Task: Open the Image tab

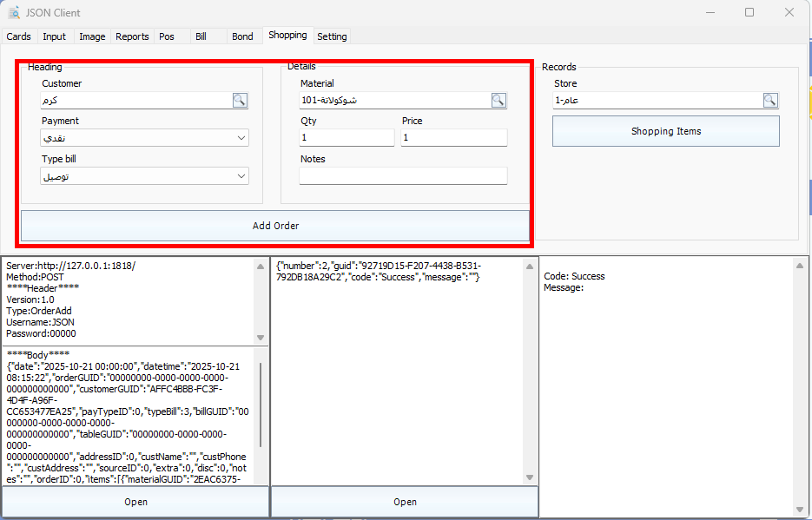Action: [x=92, y=36]
